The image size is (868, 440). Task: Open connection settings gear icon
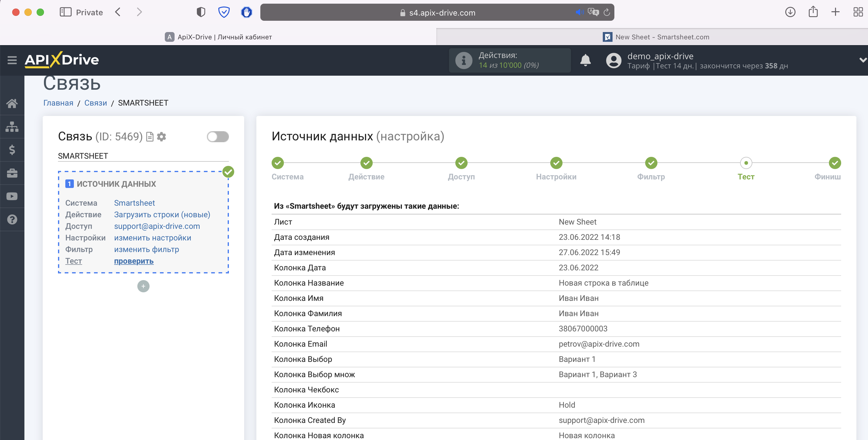click(x=162, y=137)
